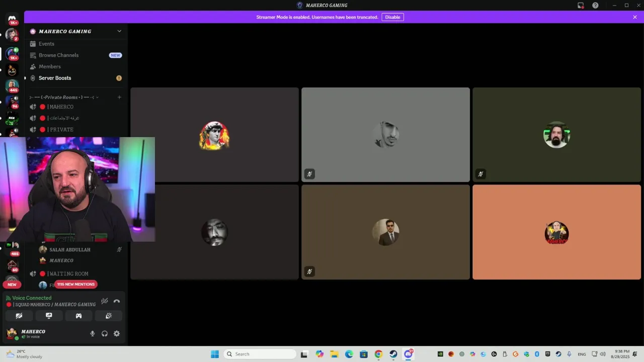Screen dimensions: 644x362
Task: Start an activity with gamepad icon
Action: [78, 316]
